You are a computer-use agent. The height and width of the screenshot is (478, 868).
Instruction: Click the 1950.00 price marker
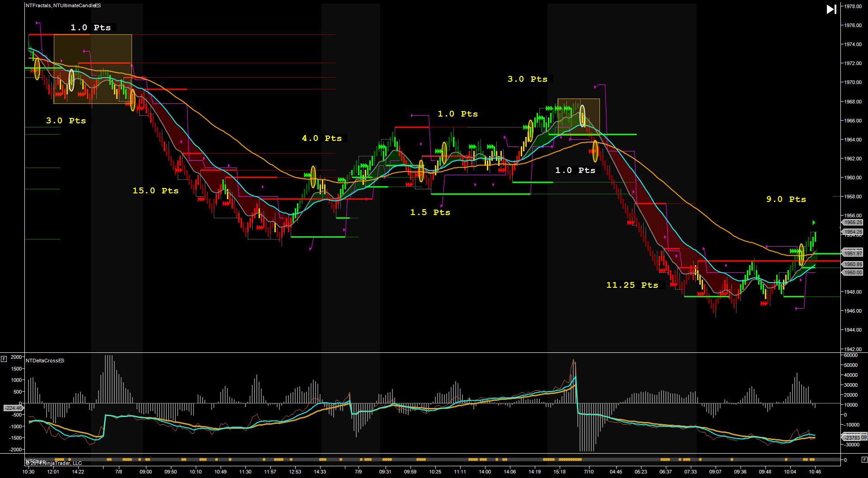tap(853, 272)
